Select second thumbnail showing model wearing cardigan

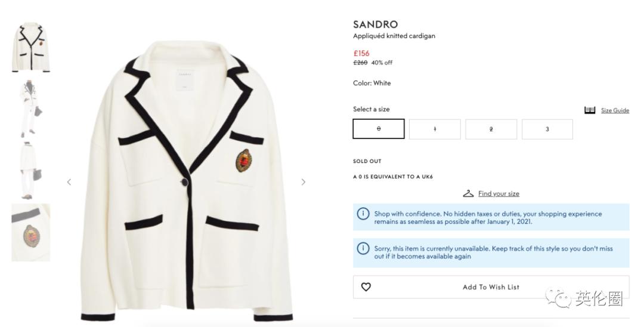(31, 109)
